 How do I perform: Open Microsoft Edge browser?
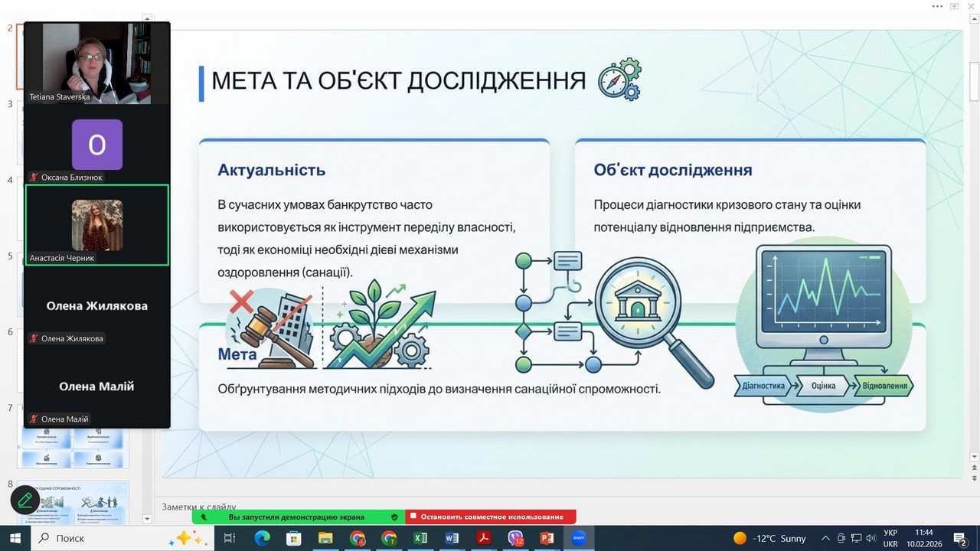click(262, 538)
